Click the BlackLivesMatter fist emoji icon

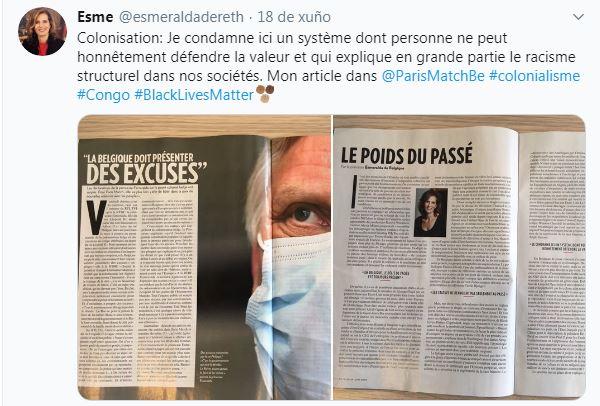(265, 94)
